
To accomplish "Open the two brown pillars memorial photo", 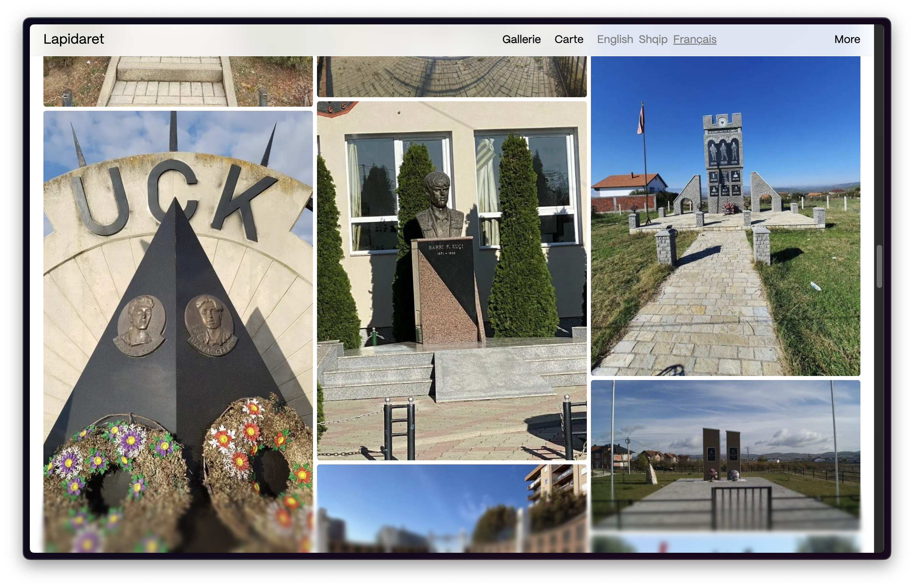I will (725, 454).
